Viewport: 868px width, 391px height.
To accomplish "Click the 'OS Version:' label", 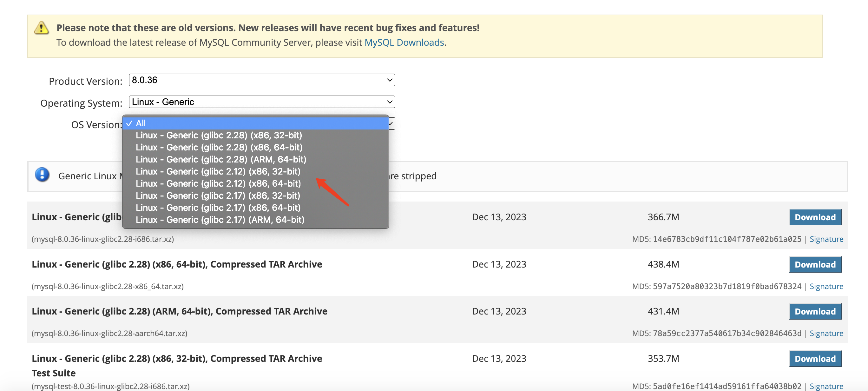I will [97, 125].
